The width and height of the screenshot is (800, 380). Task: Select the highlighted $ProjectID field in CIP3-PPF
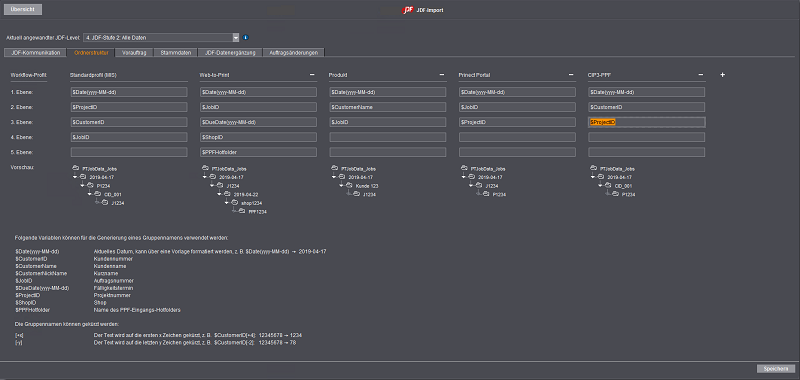(x=647, y=122)
